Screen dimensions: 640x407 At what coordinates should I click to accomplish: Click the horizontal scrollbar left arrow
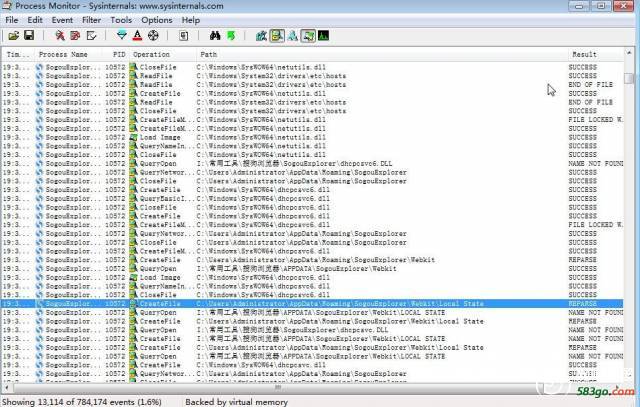click(7, 387)
